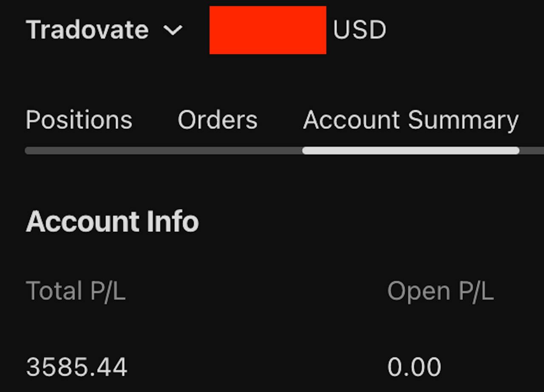Screen dimensions: 544x392
Task: Select the red redacted account balance box
Action: pos(268,30)
